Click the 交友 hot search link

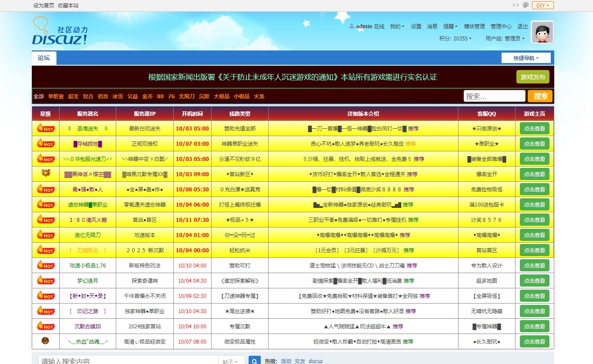[300, 361]
